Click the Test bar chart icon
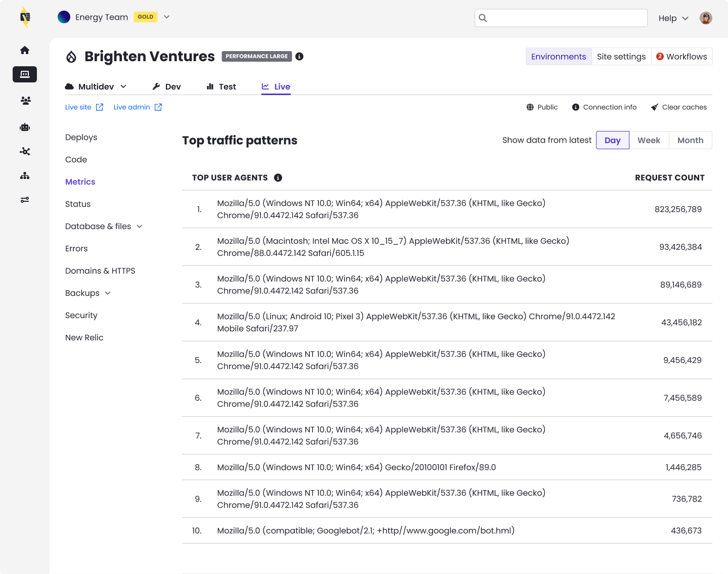Screen dimensions: 728x574 pyautogui.click(x=210, y=86)
